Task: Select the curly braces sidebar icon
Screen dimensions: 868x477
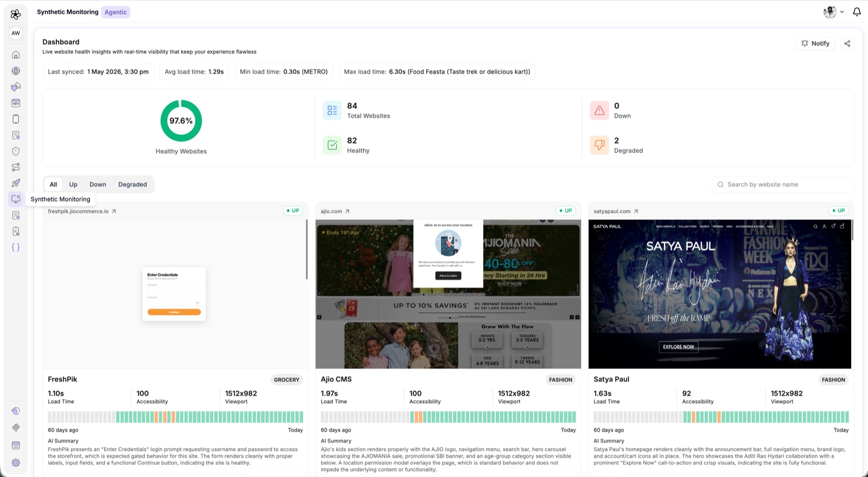Action: click(16, 247)
